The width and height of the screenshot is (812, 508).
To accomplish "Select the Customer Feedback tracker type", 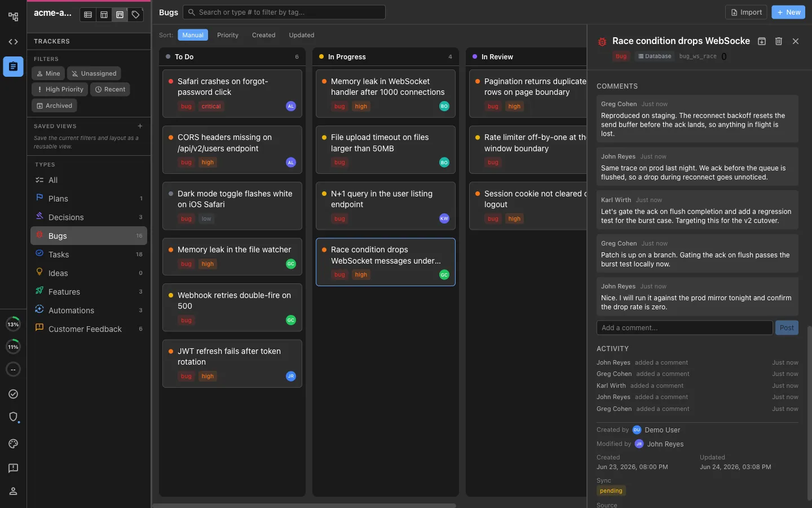I will point(89,329).
